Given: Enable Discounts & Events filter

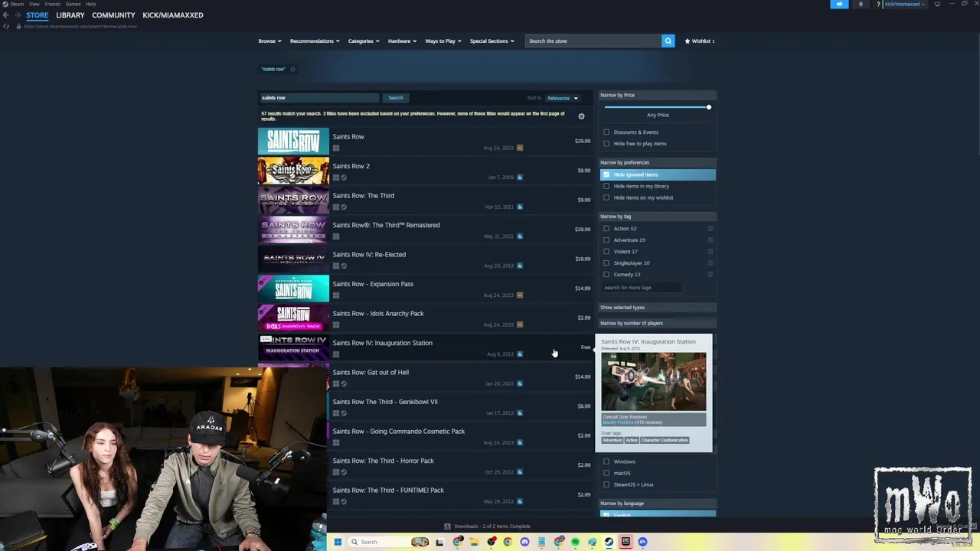Looking at the screenshot, I should click(606, 132).
